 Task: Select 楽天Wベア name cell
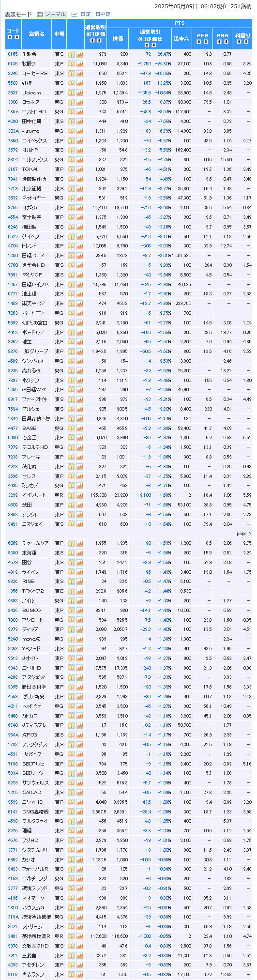(36, 304)
